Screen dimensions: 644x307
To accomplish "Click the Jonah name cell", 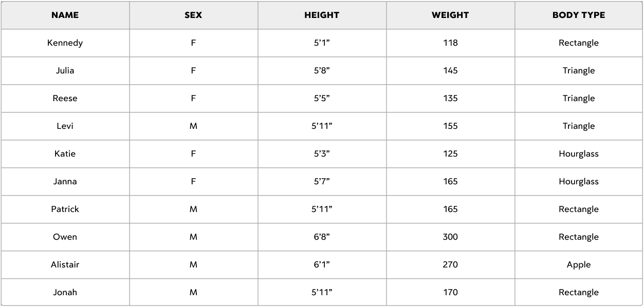I will (x=65, y=292).
